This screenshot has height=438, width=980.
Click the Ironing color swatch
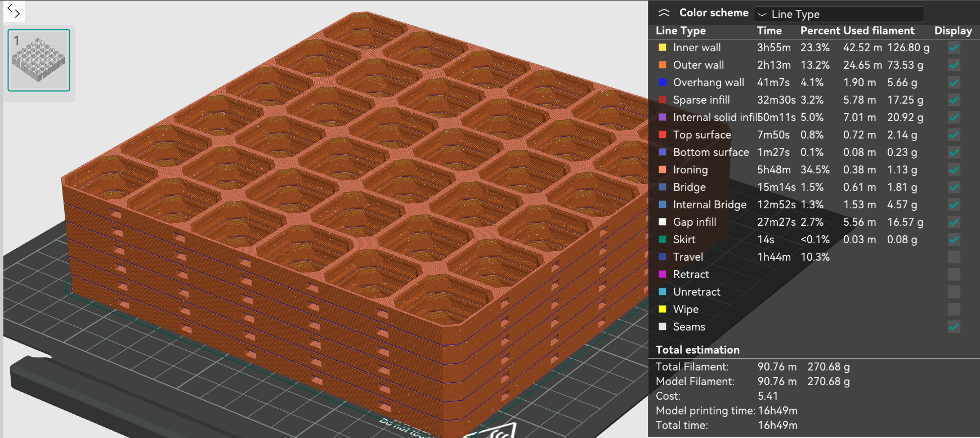tap(663, 170)
